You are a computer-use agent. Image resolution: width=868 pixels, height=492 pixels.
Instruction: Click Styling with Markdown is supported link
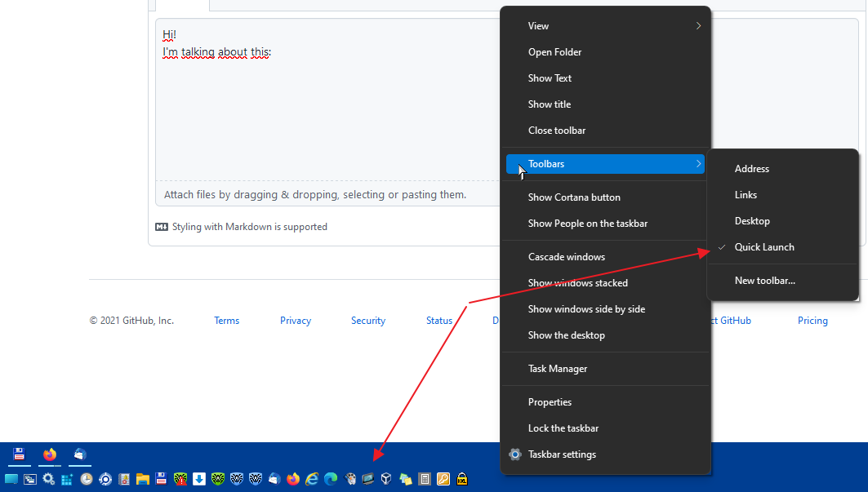250,227
